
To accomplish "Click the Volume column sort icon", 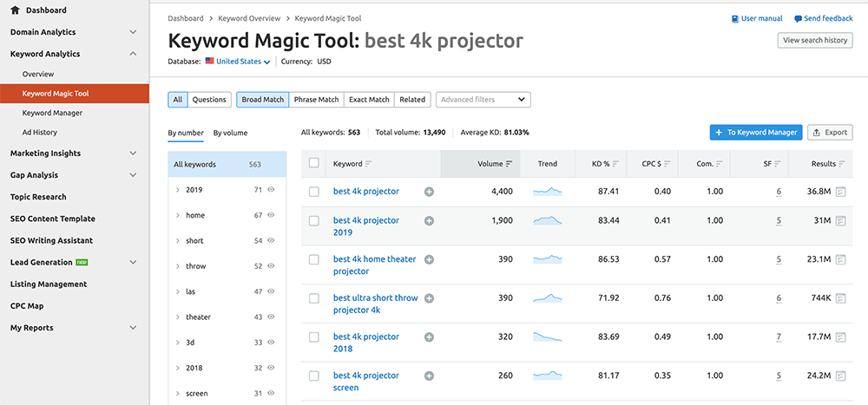I will pyautogui.click(x=509, y=164).
